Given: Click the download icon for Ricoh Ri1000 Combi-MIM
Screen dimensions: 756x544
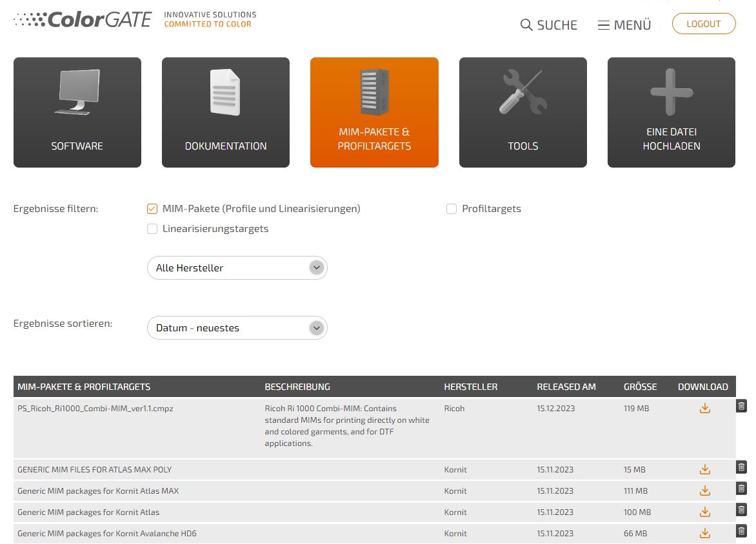Looking at the screenshot, I should click(704, 409).
